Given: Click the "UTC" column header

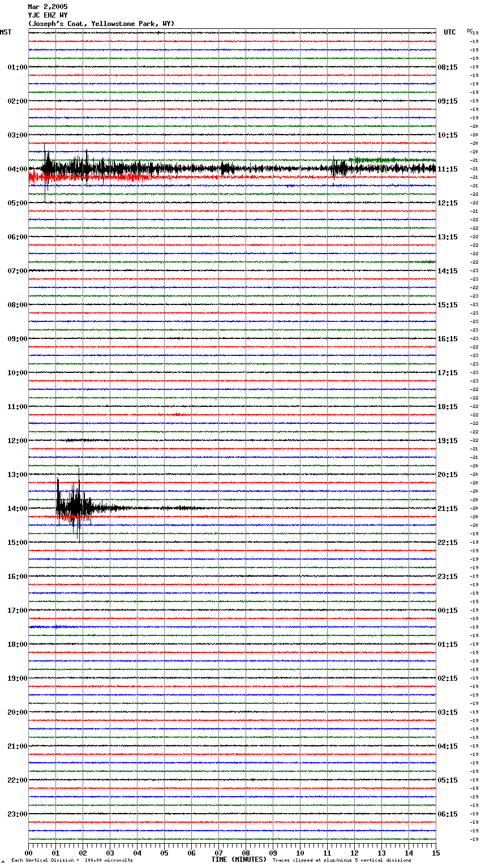Looking at the screenshot, I should [x=450, y=32].
